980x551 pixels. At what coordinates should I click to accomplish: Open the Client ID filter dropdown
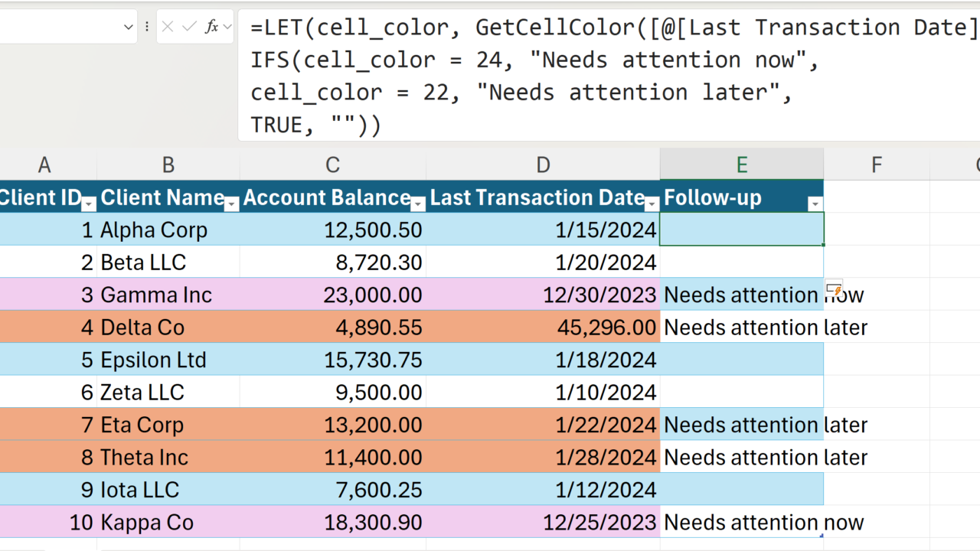tap(89, 204)
